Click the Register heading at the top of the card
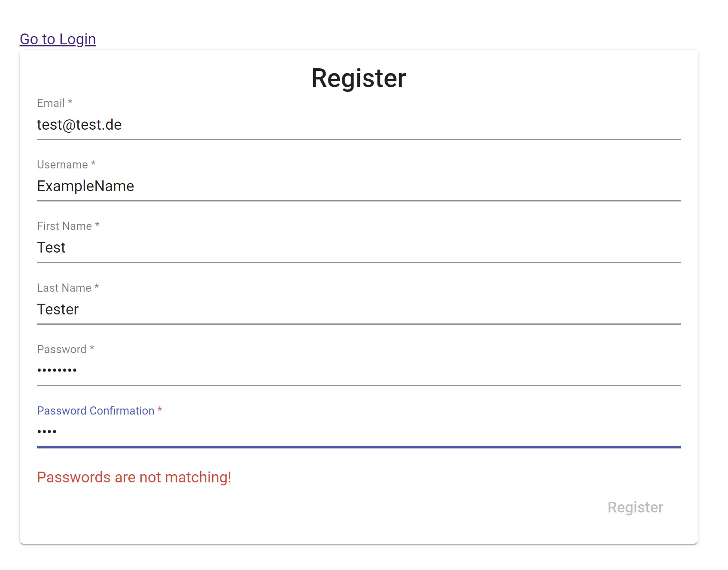Image resolution: width=728 pixels, height=570 pixels. pyautogui.click(x=358, y=78)
